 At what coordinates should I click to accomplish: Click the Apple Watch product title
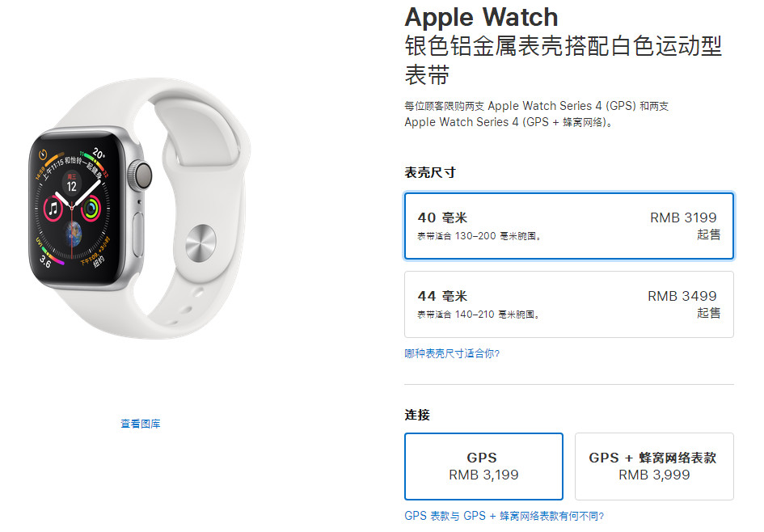pyautogui.click(x=481, y=18)
